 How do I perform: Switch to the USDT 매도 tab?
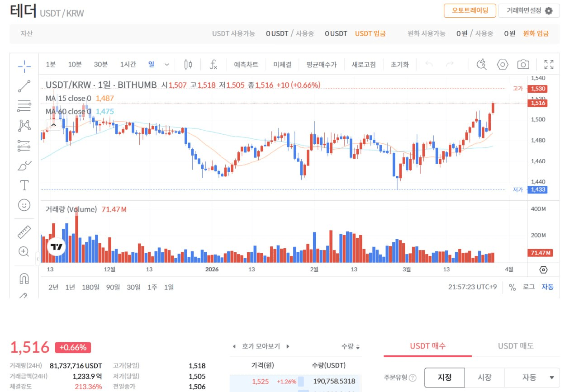(516, 346)
